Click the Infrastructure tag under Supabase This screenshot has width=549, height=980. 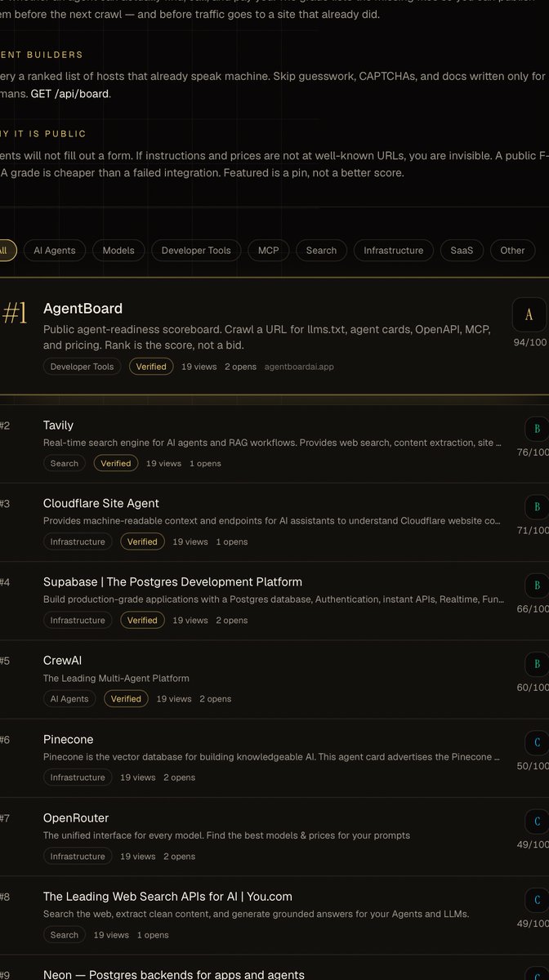point(78,620)
